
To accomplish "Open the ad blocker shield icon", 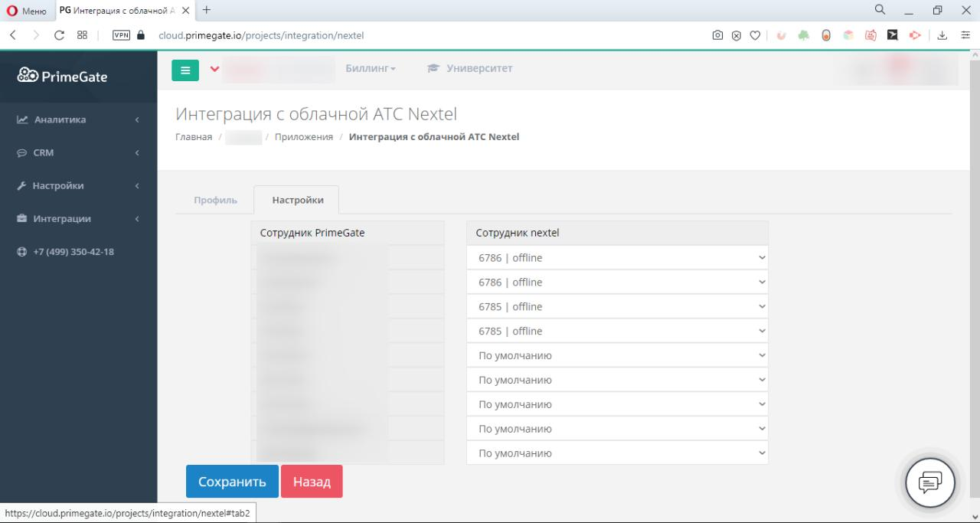I will pyautogui.click(x=737, y=34).
